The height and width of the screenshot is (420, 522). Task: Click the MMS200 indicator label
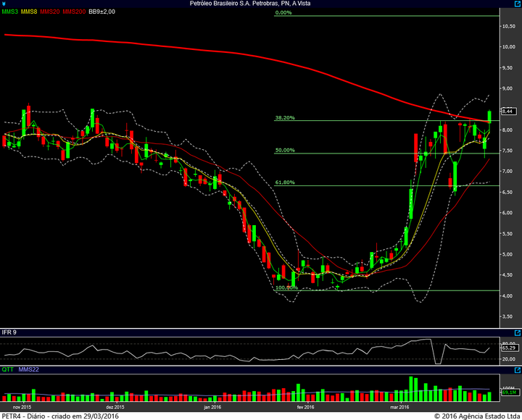[x=74, y=12]
